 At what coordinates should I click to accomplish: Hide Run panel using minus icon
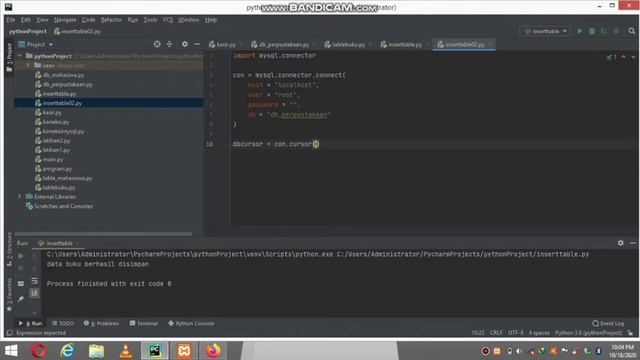[633, 243]
